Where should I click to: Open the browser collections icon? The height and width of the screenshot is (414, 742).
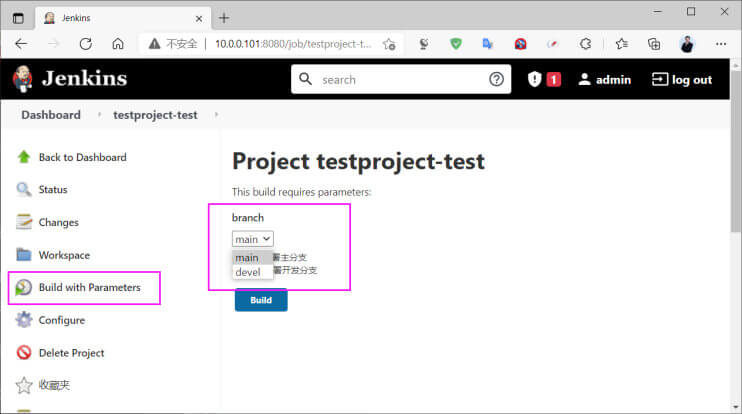pyautogui.click(x=654, y=44)
